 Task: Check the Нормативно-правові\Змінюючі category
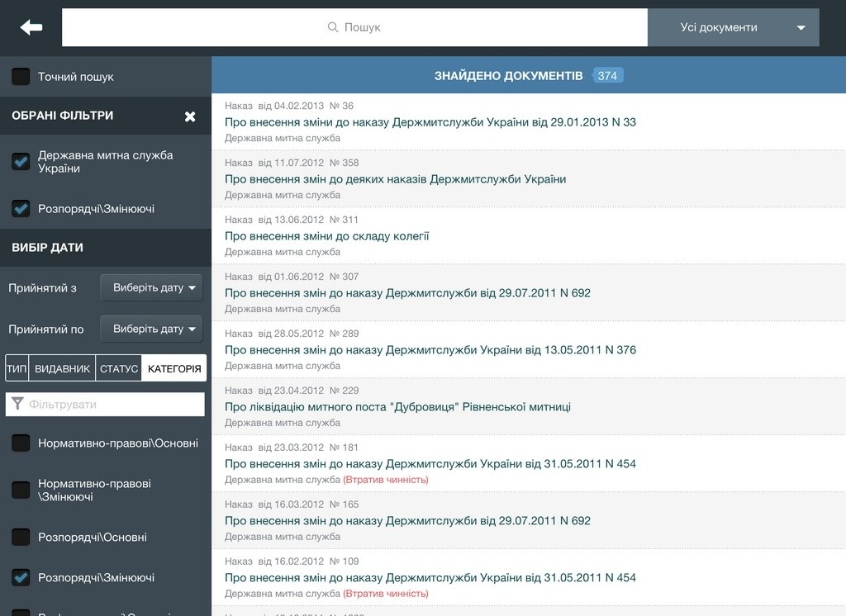tap(21, 490)
